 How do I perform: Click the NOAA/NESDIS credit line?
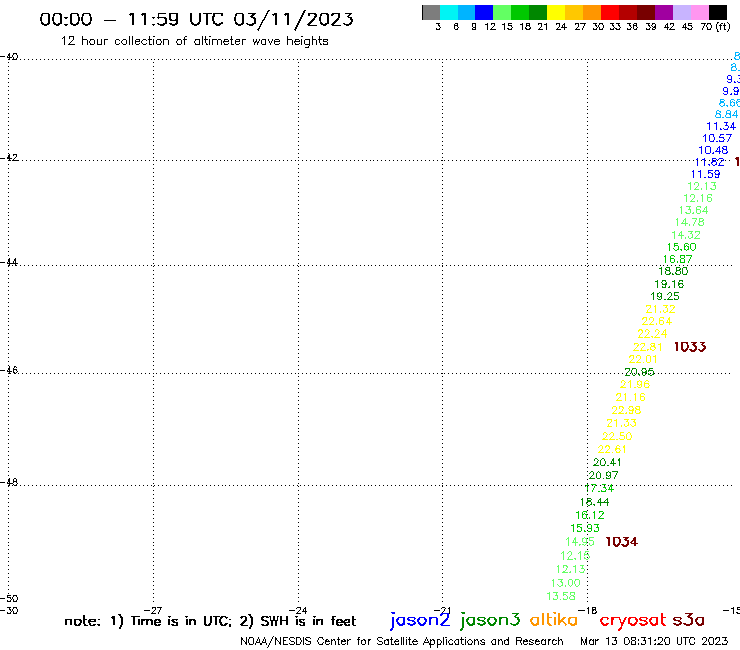(x=402, y=641)
